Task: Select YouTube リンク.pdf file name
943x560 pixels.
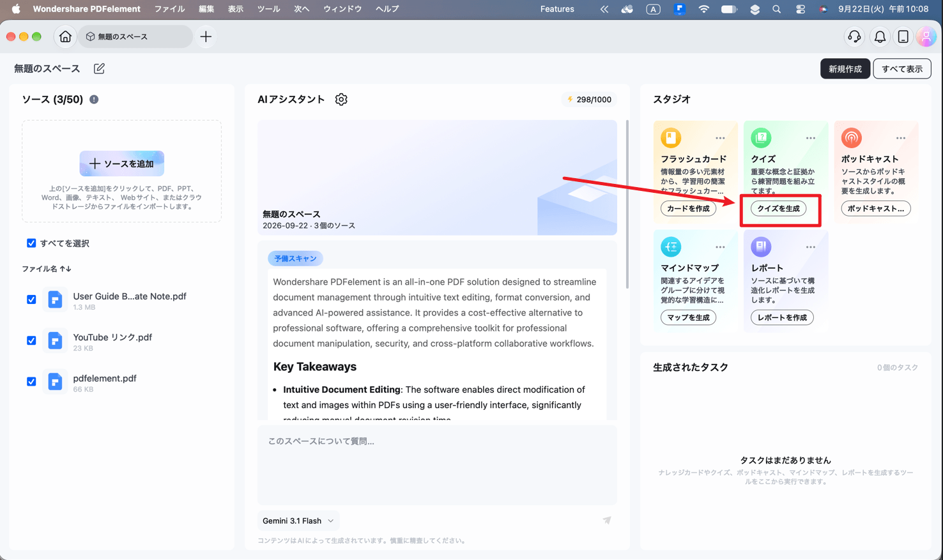Action: tap(112, 337)
